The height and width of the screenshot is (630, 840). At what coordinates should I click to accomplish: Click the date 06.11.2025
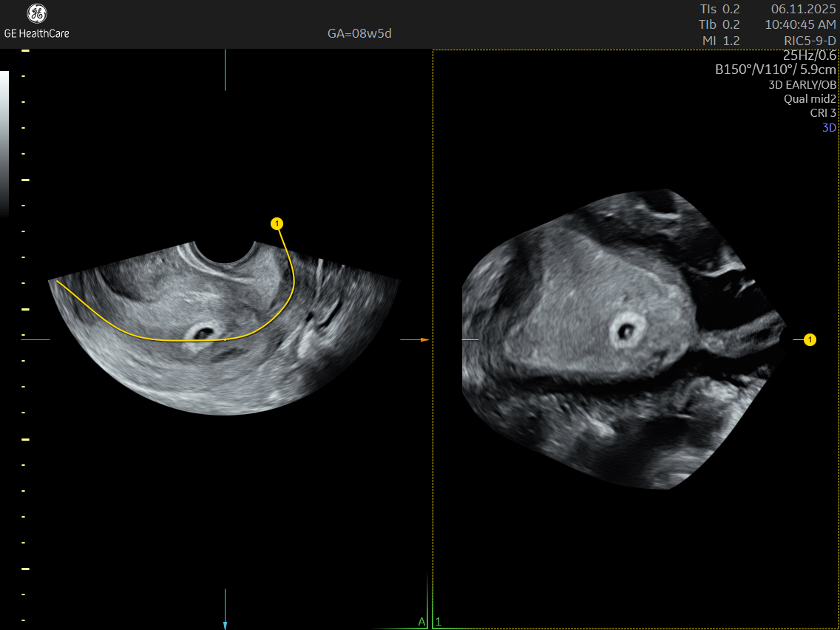[x=803, y=9]
